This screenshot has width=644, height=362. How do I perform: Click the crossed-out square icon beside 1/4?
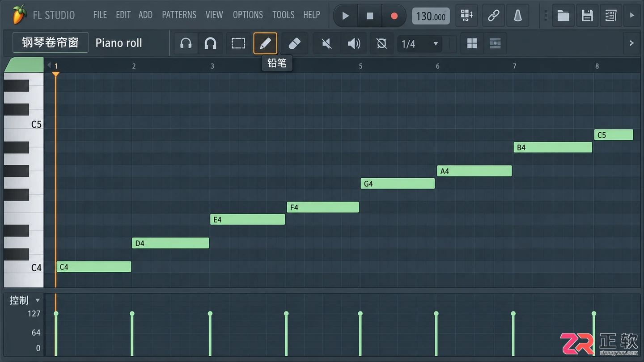pos(381,43)
